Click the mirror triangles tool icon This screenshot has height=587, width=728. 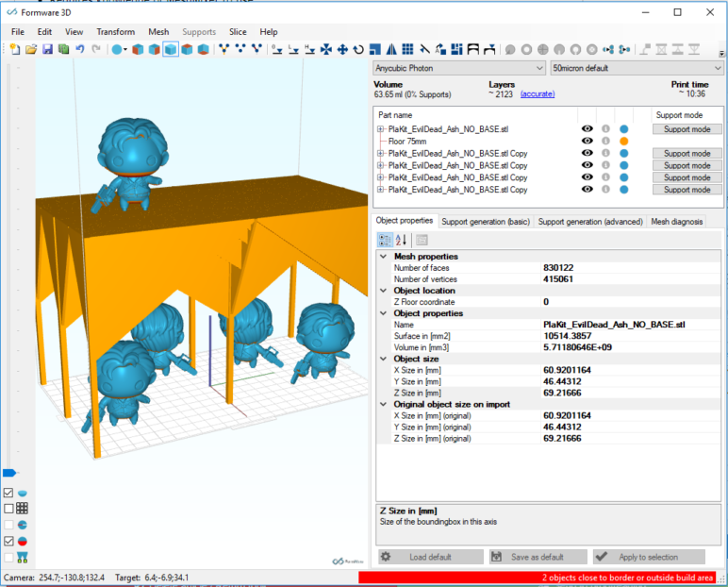point(391,49)
